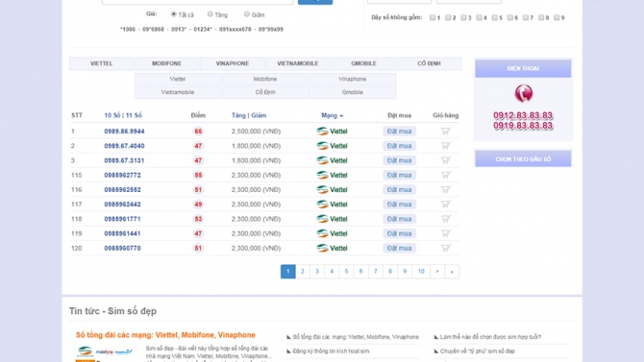Screen dimensions: 644x362
Task: Select the Tăng price radio
Action: click(x=211, y=14)
